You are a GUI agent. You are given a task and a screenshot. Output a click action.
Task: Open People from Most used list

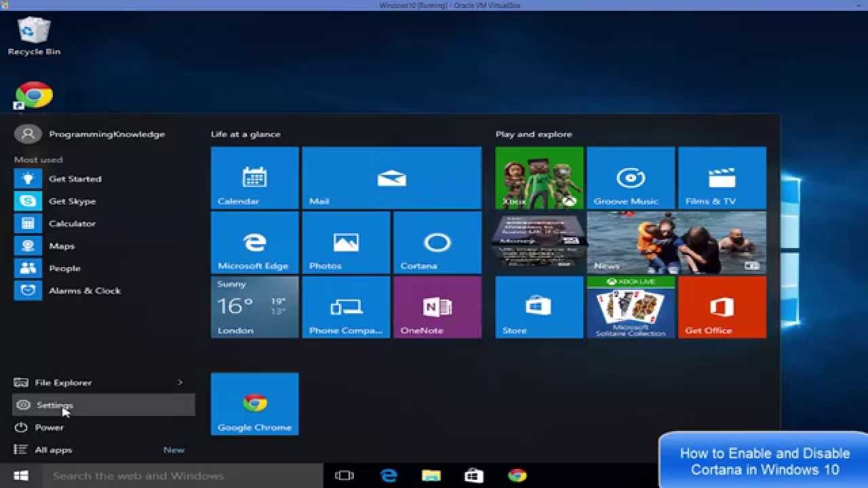click(x=103, y=268)
